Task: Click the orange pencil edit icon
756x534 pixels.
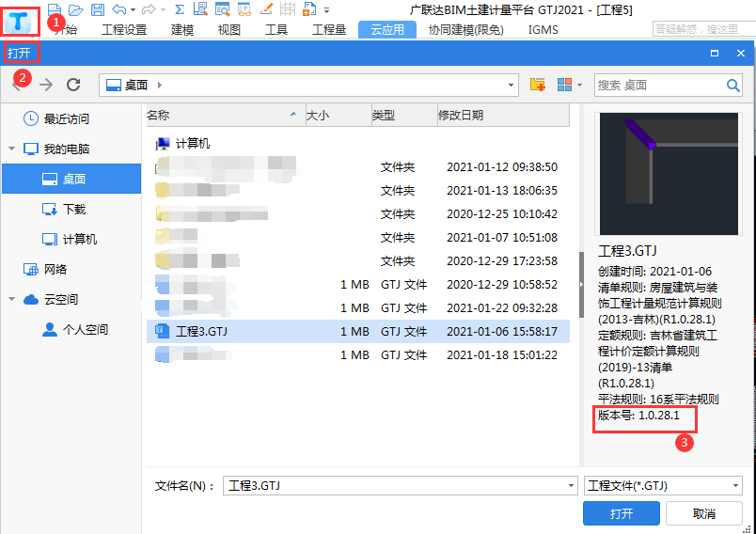Action: tap(266, 9)
